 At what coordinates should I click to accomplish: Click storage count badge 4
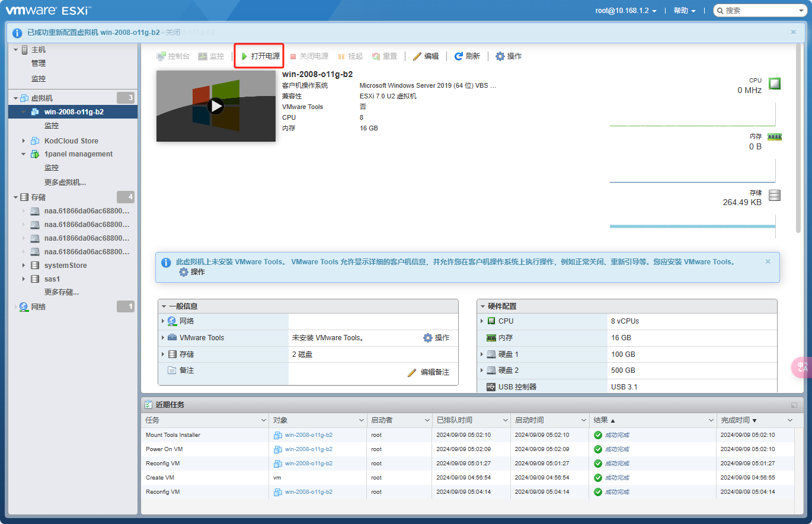click(x=126, y=197)
